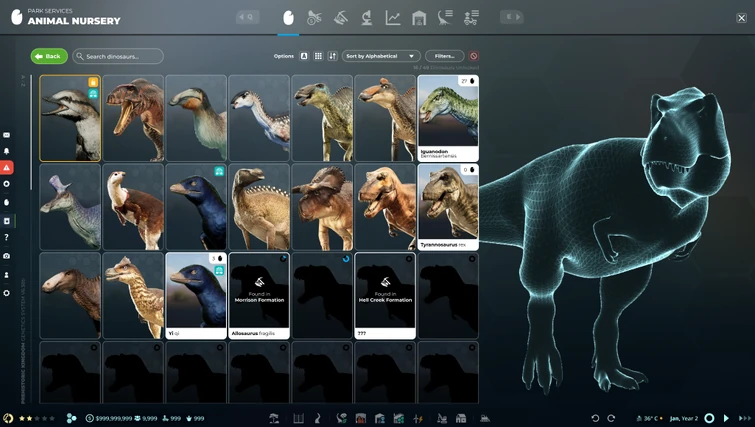Open the microscope research tab
The height and width of the screenshot is (427, 755).
[x=366, y=18]
